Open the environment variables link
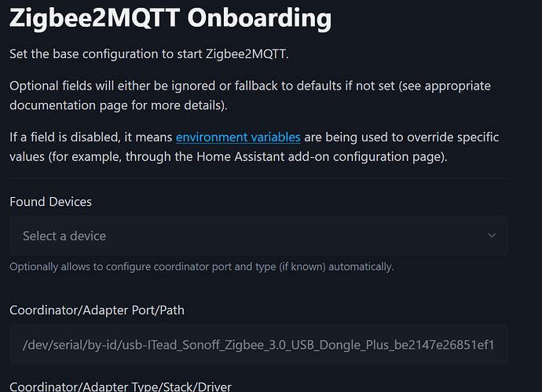This screenshot has height=392, width=542. click(x=238, y=137)
